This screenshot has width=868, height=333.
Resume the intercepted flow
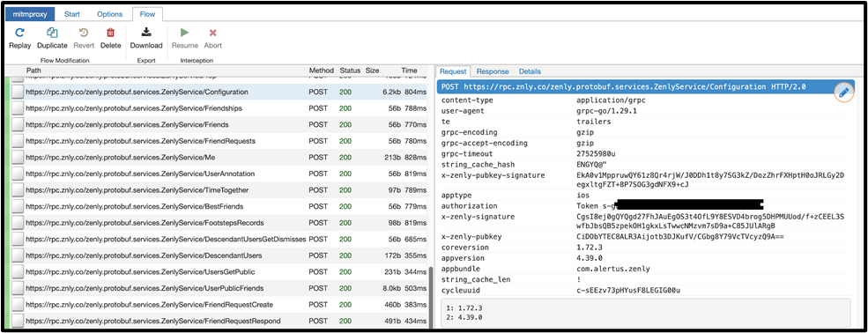184,33
